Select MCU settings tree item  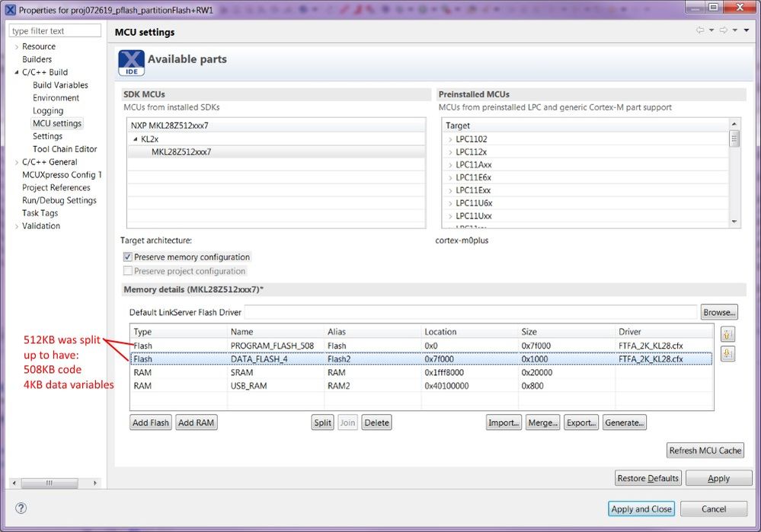tap(57, 123)
